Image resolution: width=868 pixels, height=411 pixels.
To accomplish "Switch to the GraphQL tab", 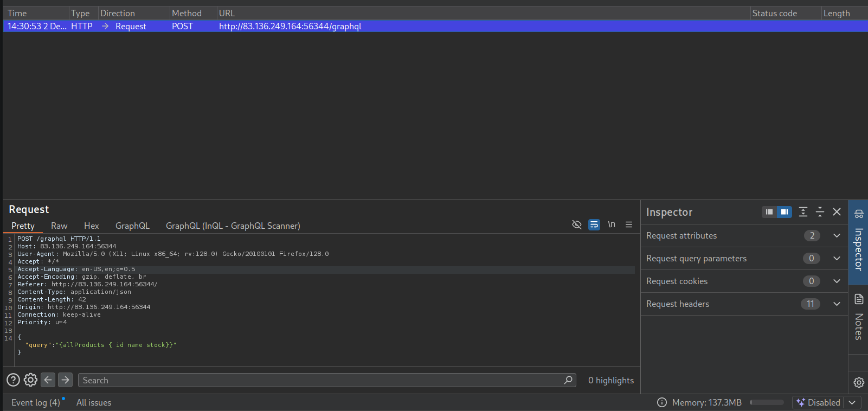I will click(x=132, y=226).
